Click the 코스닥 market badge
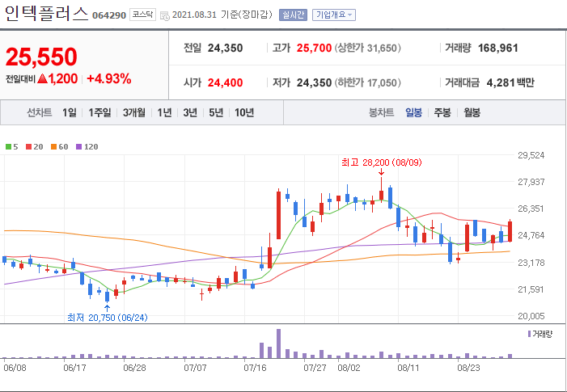 (142, 15)
